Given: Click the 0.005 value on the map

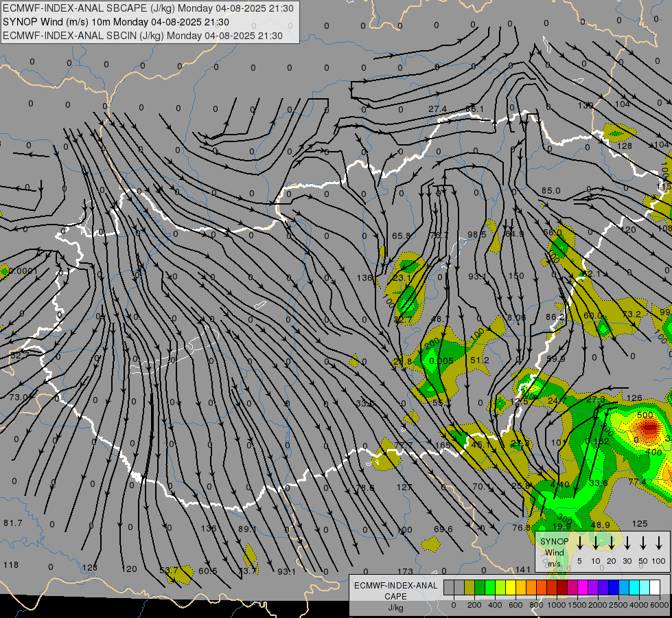Looking at the screenshot, I should point(441,360).
